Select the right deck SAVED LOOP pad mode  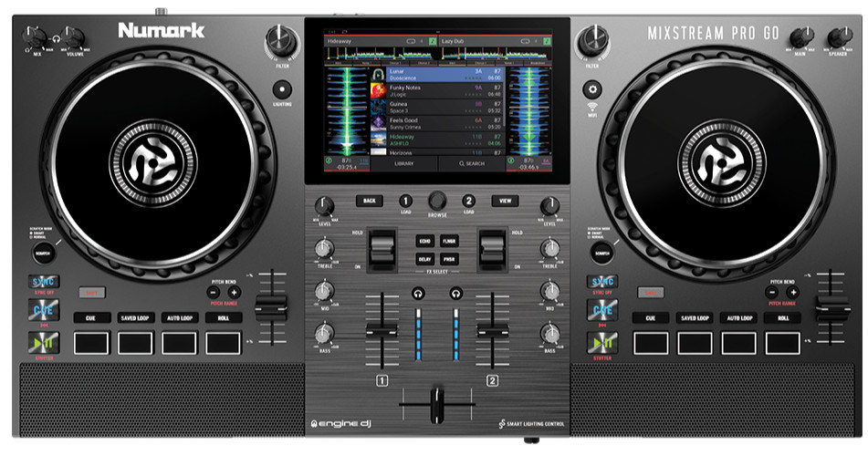click(x=695, y=318)
